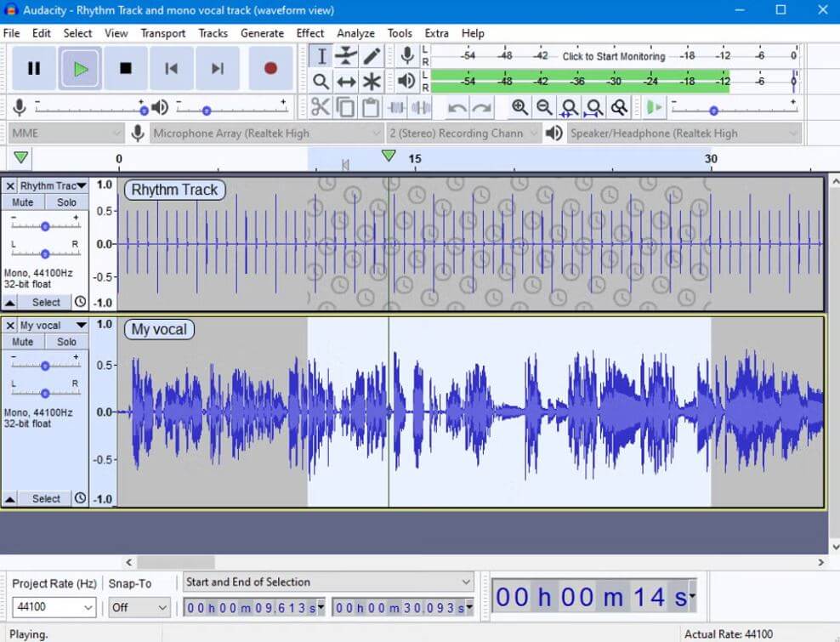
Task: Skip to start of project
Action: click(172, 69)
